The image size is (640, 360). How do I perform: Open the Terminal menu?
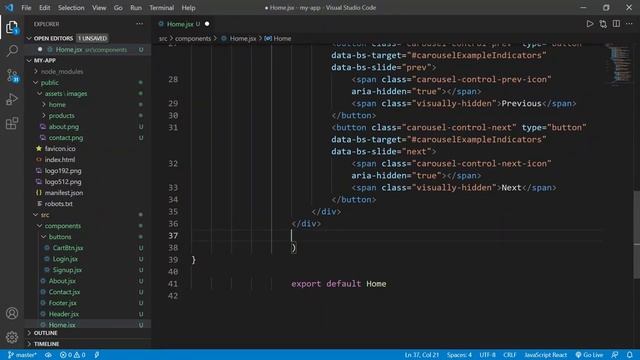(x=161, y=8)
